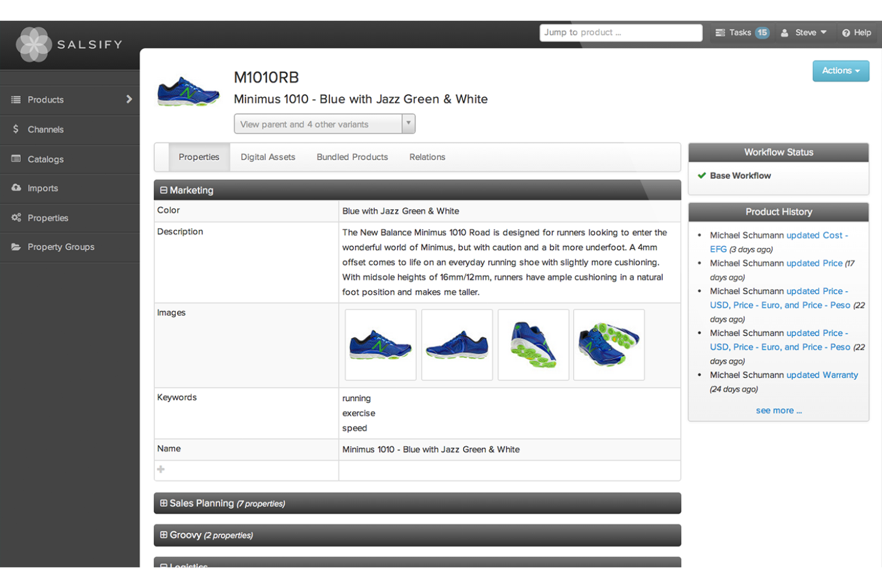Open the second shoe image thumbnail
The width and height of the screenshot is (882, 588).
coord(457,345)
